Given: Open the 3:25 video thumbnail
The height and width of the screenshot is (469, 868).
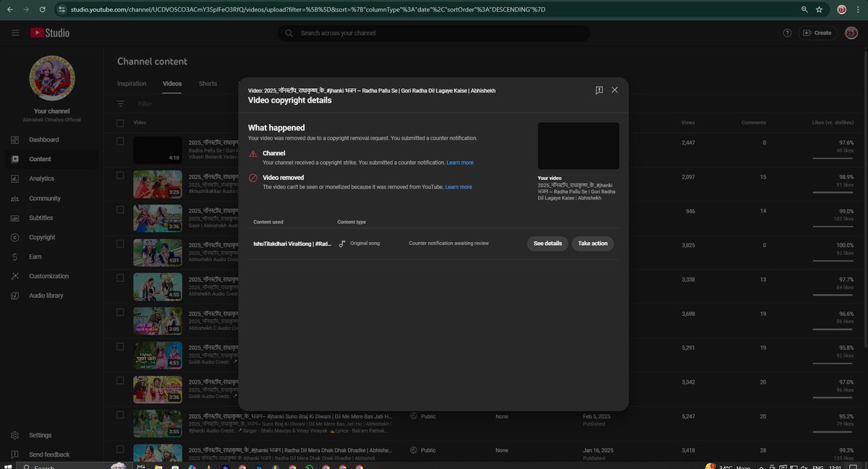Looking at the screenshot, I should point(158,184).
